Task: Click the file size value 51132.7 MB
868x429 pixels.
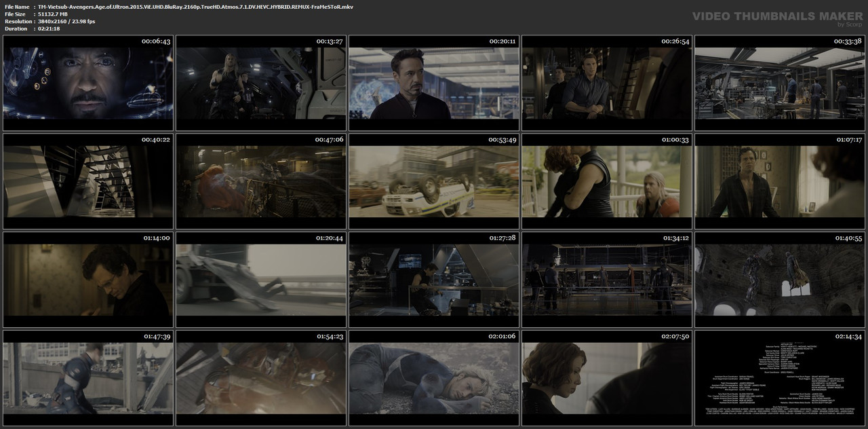Action: pyautogui.click(x=53, y=14)
